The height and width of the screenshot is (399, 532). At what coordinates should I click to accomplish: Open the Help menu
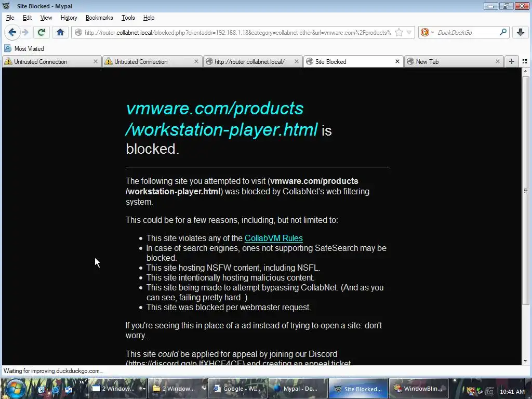point(149,18)
